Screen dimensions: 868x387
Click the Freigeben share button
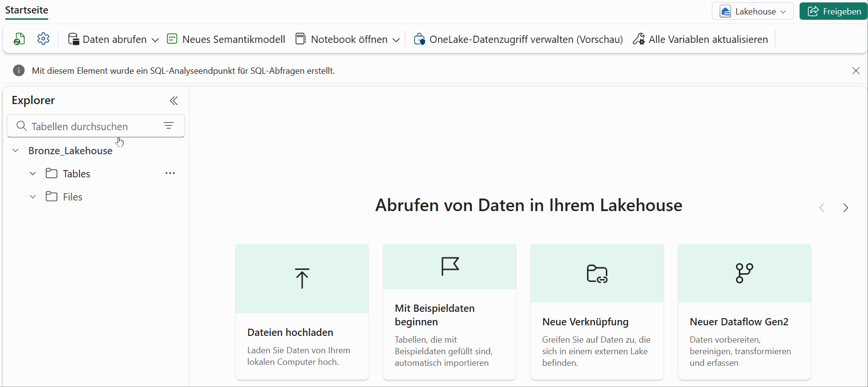pyautogui.click(x=834, y=11)
